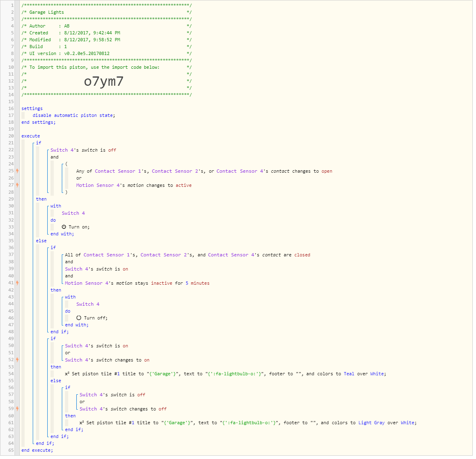The width and height of the screenshot is (476, 459).
Task: Click the Teal color value
Action: pyautogui.click(x=349, y=375)
